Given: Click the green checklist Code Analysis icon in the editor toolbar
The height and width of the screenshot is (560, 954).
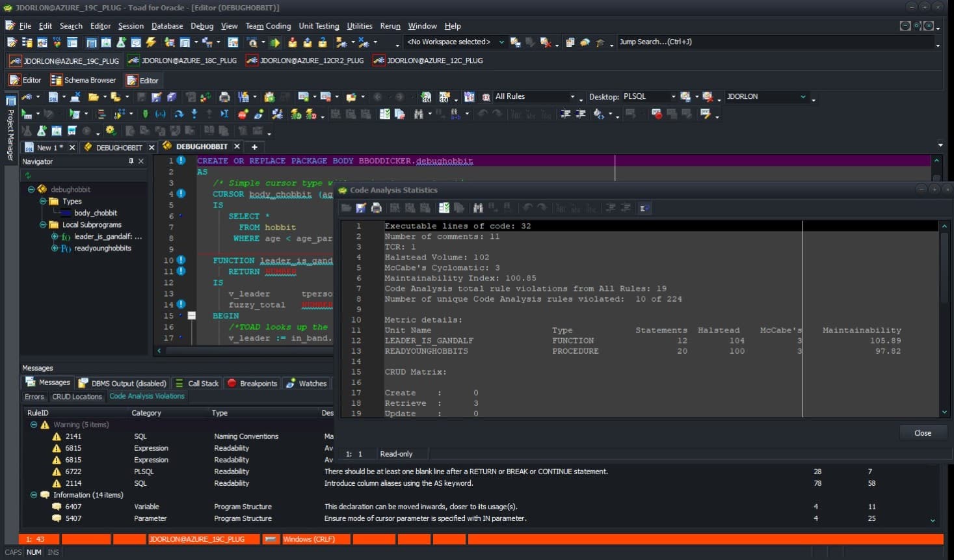Looking at the screenshot, I should point(385,114).
